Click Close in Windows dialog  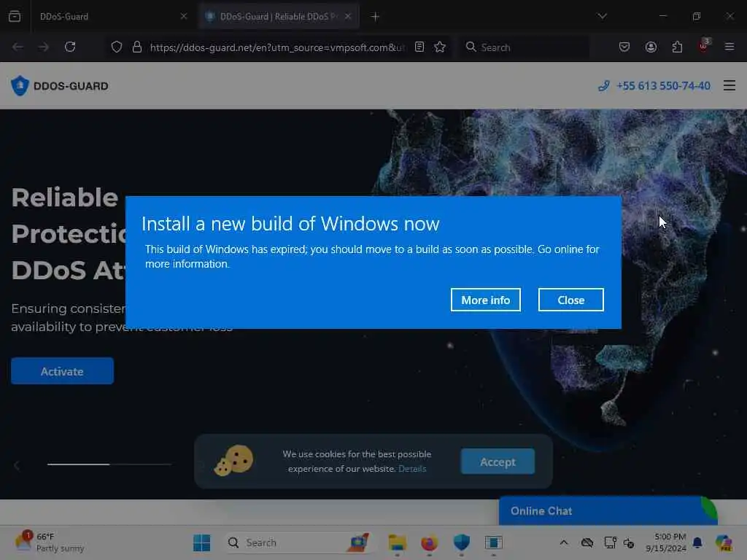pyautogui.click(x=570, y=300)
